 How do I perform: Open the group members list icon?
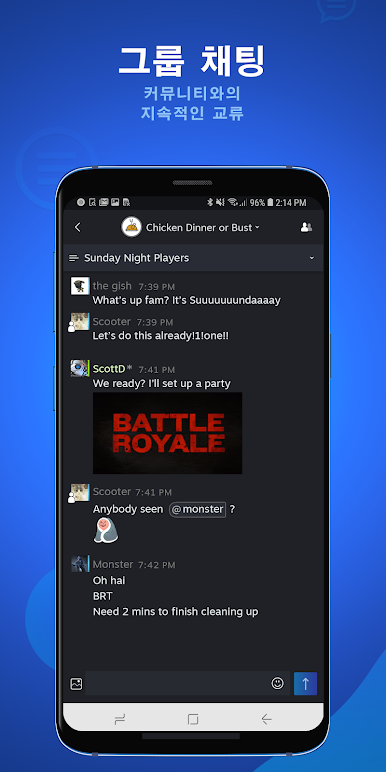pos(307,227)
